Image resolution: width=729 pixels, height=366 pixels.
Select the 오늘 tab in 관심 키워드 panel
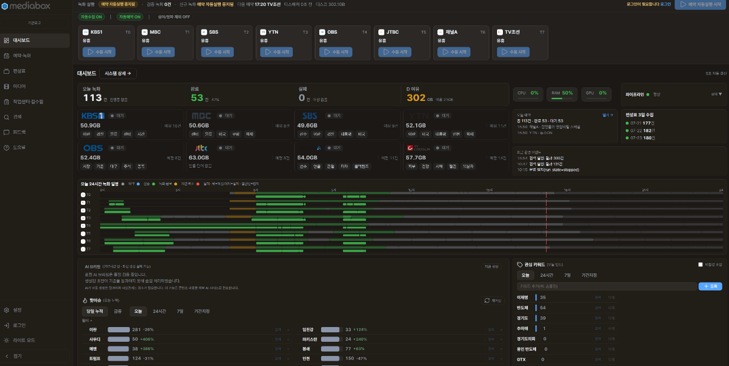525,275
